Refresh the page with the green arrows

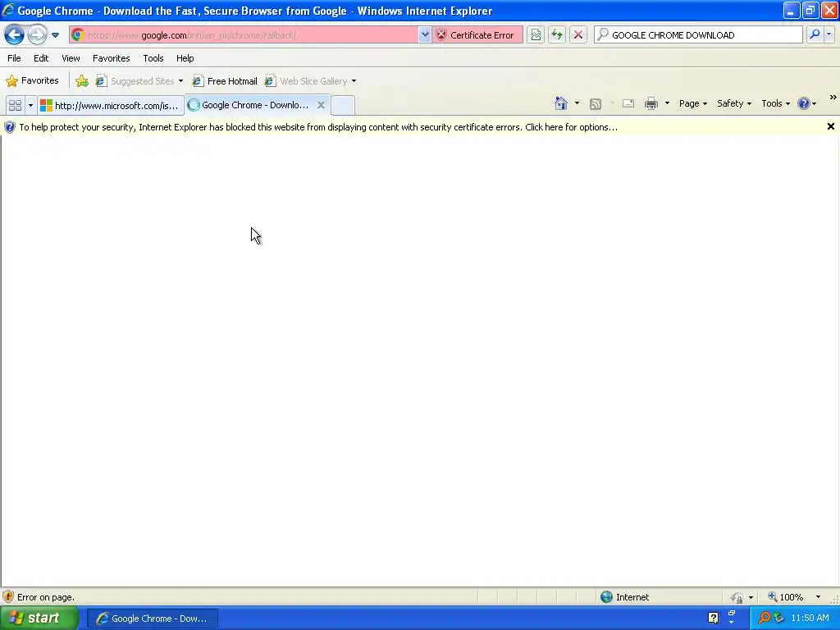(x=557, y=35)
